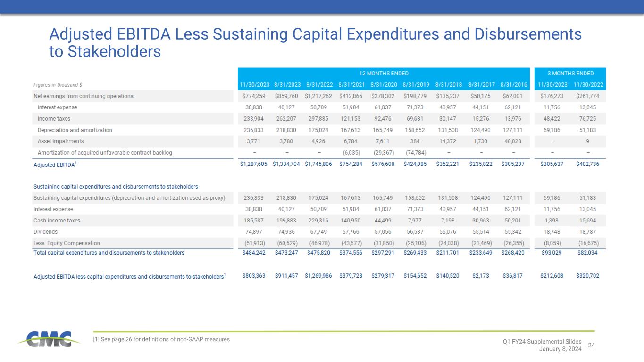Select the 'Figures in thousand $' note
This screenshot has width=644, height=362.
click(58, 85)
